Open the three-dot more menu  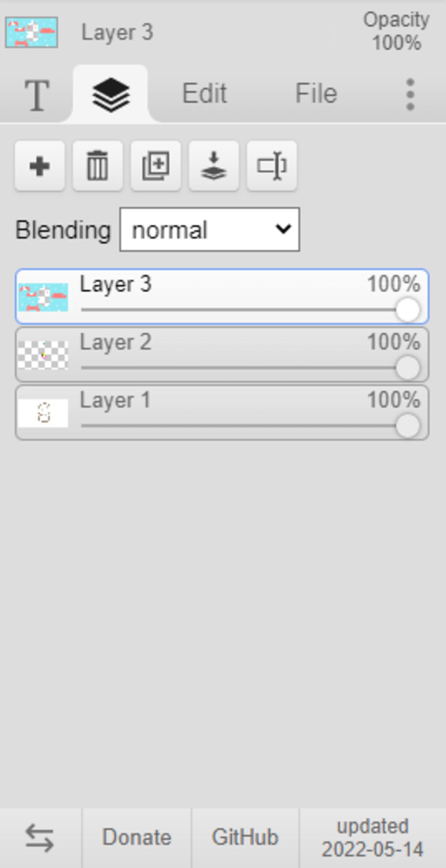410,94
